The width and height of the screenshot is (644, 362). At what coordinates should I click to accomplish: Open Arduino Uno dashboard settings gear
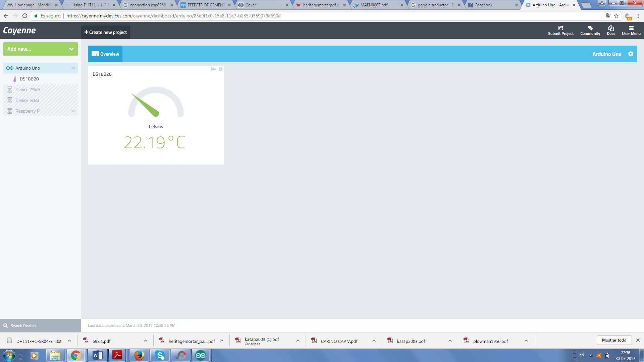tap(631, 54)
